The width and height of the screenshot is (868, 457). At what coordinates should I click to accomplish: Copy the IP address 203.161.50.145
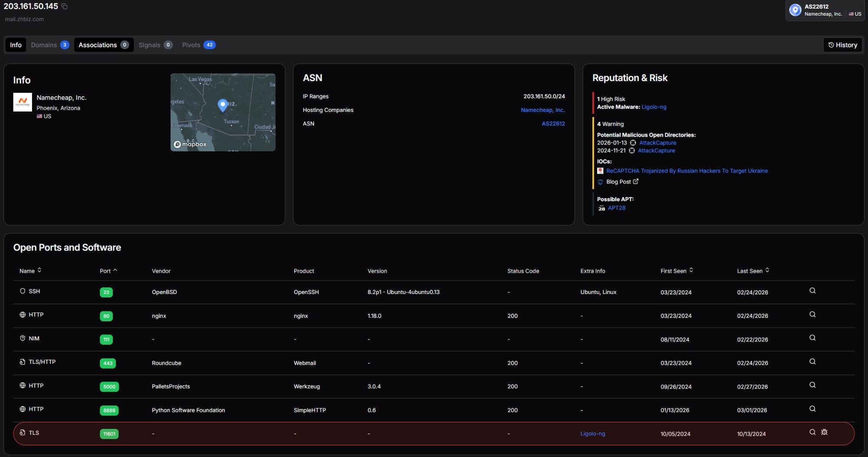[x=64, y=7]
